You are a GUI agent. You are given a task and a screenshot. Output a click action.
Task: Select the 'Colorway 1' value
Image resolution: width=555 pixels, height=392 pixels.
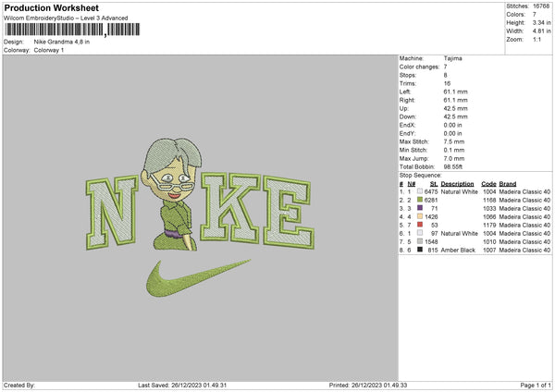point(49,50)
